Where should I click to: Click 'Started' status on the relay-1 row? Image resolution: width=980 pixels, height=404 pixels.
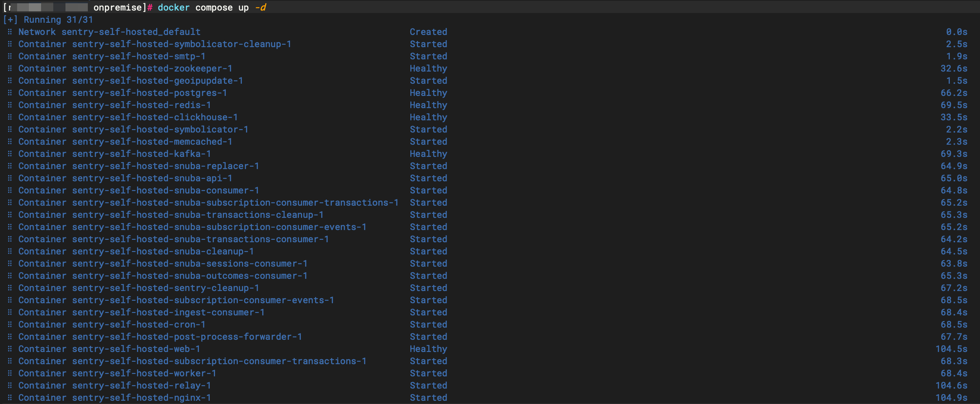click(429, 385)
